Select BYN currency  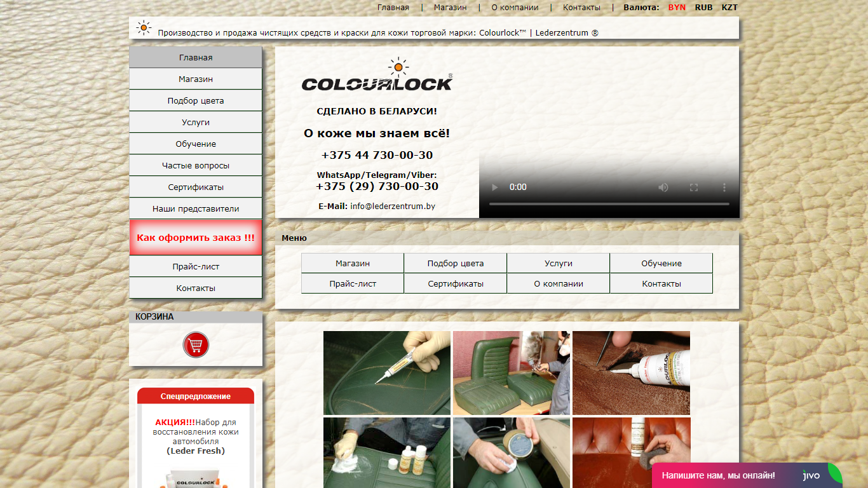pos(677,8)
